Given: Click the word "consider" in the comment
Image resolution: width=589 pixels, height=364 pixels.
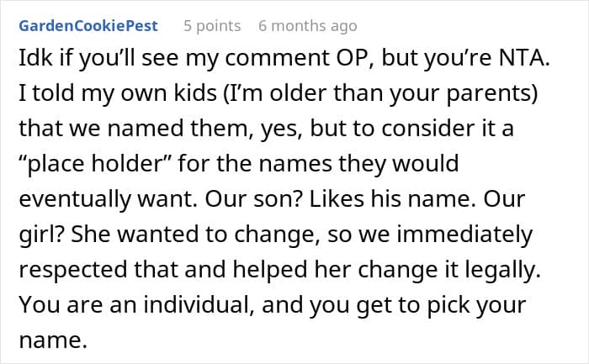Looking at the screenshot, I should (429, 129).
